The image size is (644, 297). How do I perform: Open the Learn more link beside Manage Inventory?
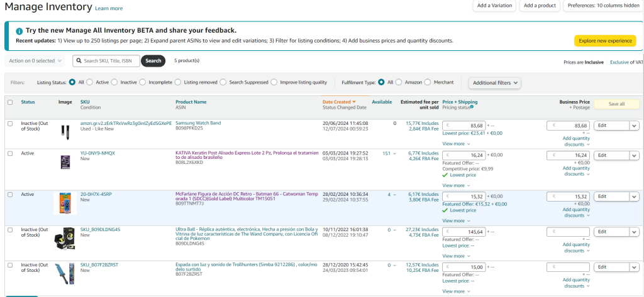pyautogui.click(x=109, y=9)
